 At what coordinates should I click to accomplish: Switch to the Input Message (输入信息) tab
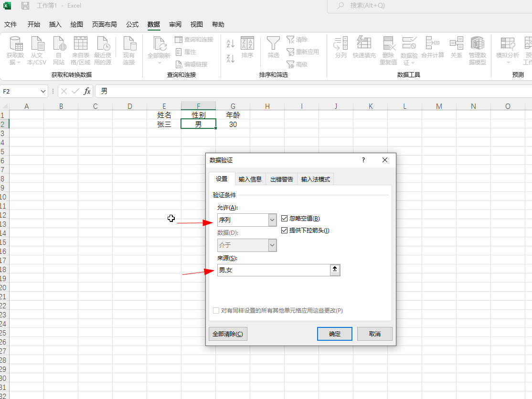[x=250, y=179]
